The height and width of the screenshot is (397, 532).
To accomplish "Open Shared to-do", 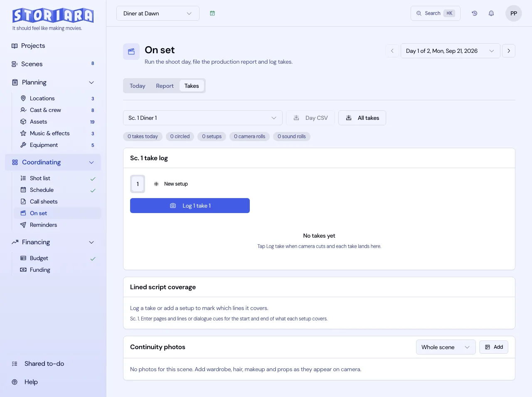I will tap(53, 364).
